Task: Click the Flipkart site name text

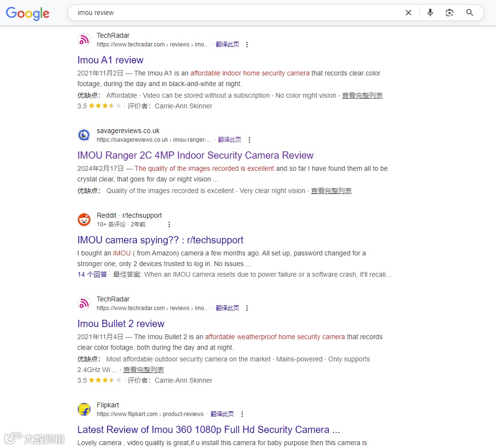Action: coord(108,405)
